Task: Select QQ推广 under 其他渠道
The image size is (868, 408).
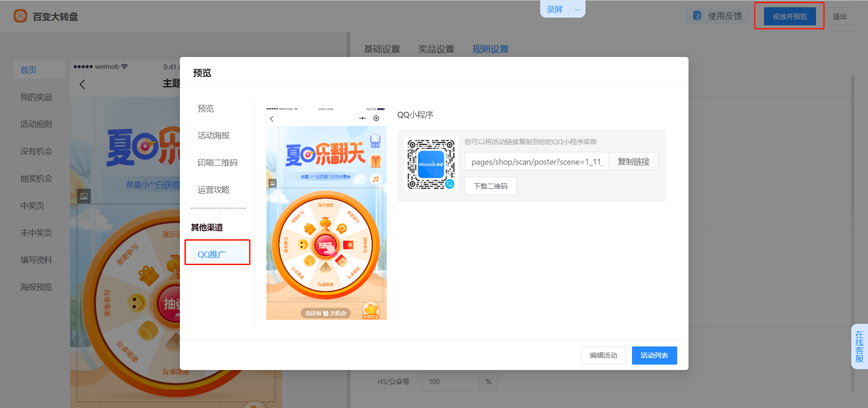Action: pyautogui.click(x=212, y=254)
